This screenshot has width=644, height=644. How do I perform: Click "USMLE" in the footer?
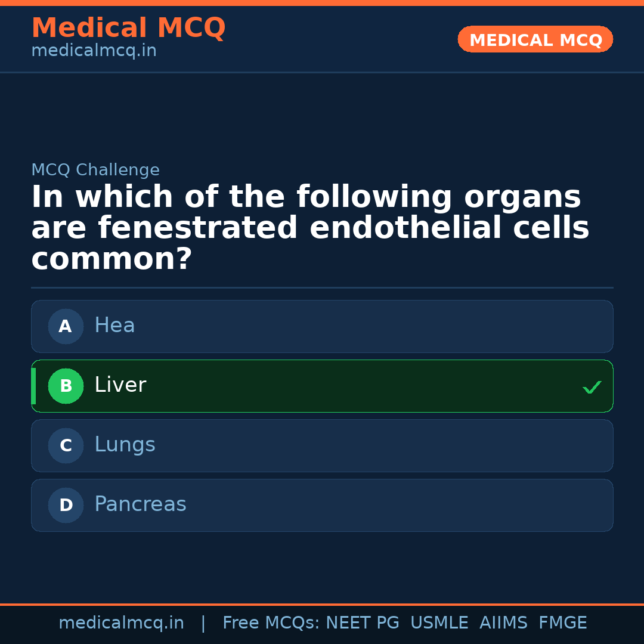[439, 623]
